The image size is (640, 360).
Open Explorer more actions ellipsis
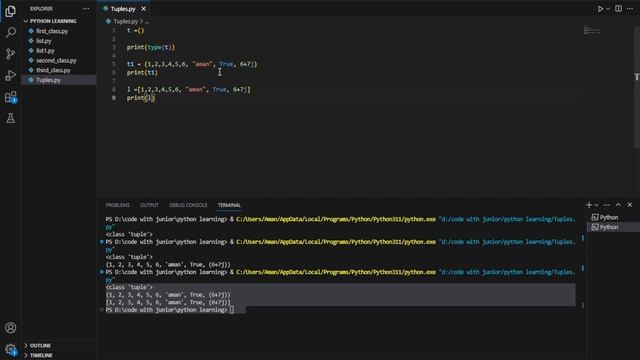tap(86, 9)
